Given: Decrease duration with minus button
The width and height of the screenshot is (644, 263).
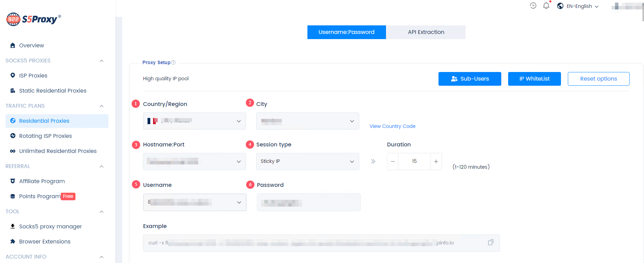Looking at the screenshot, I should click(393, 162).
